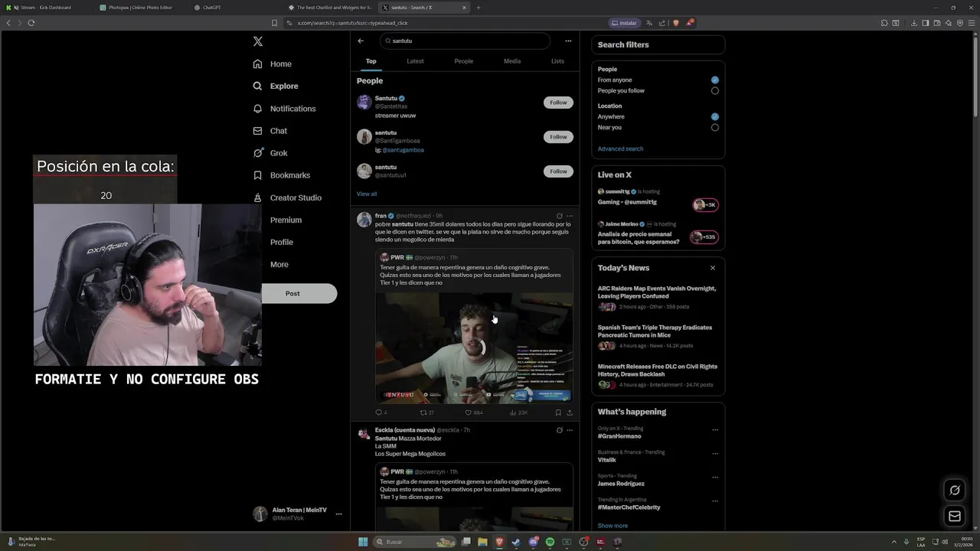Screen dimensions: 980x551
Task: Switch to Media tab
Action: (x=512, y=61)
